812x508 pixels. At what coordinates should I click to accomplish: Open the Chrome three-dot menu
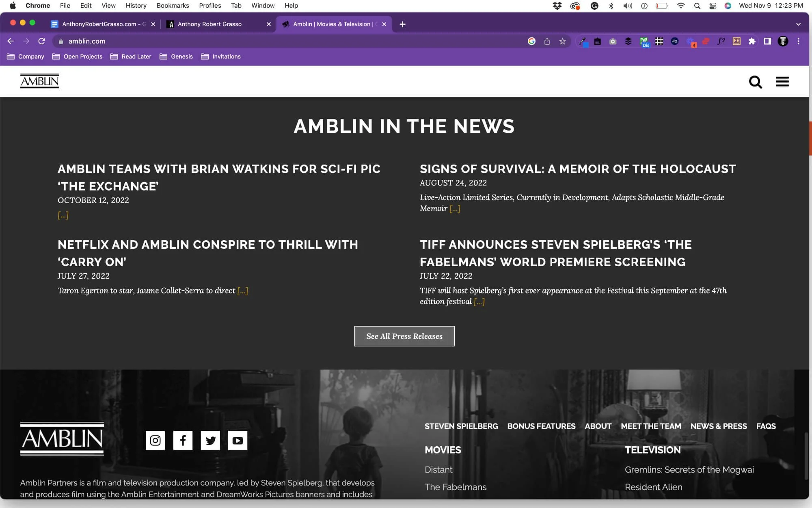click(x=798, y=41)
